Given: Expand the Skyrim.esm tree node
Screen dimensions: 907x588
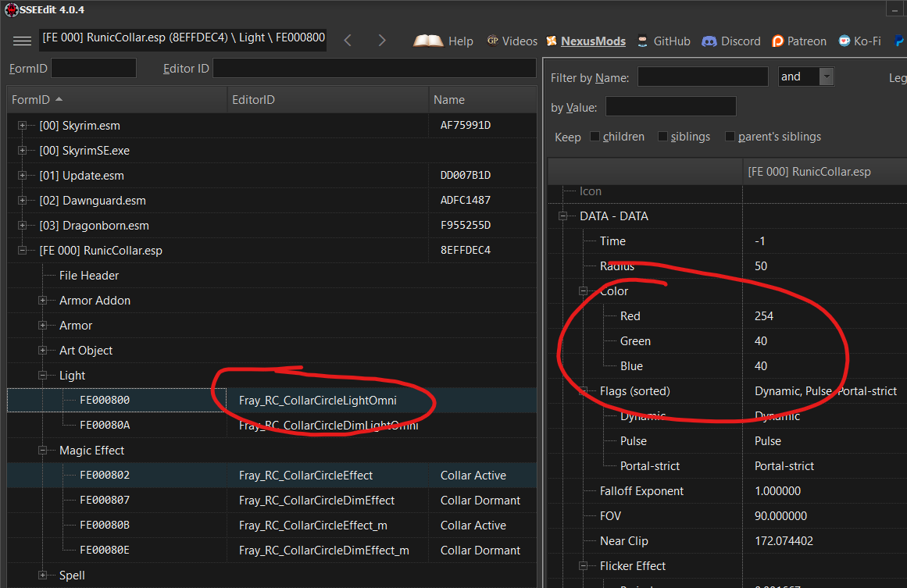Looking at the screenshot, I should 22,126.
